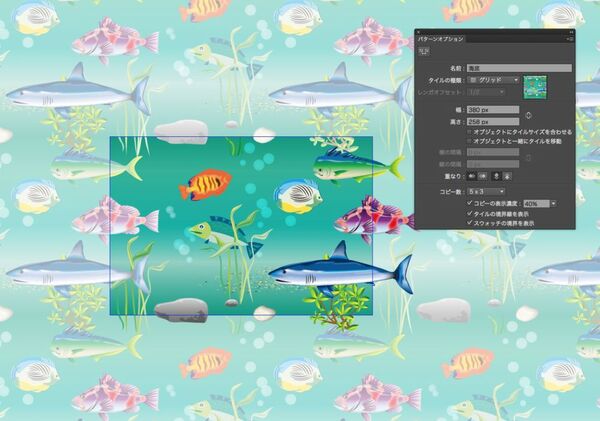Screen dimensions: 600x421
Task: Set overlap to right in front
Action: pyautogui.click(x=483, y=176)
